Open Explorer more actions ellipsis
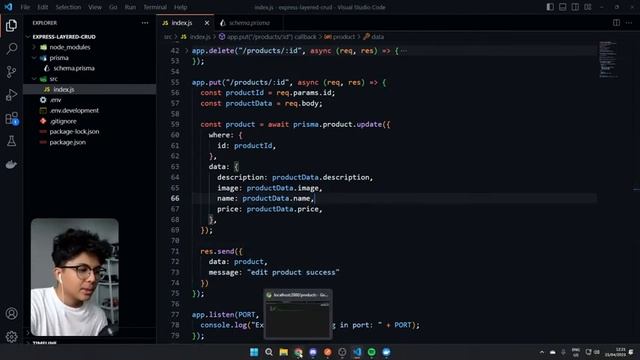The width and height of the screenshot is (640, 360). 145,23
